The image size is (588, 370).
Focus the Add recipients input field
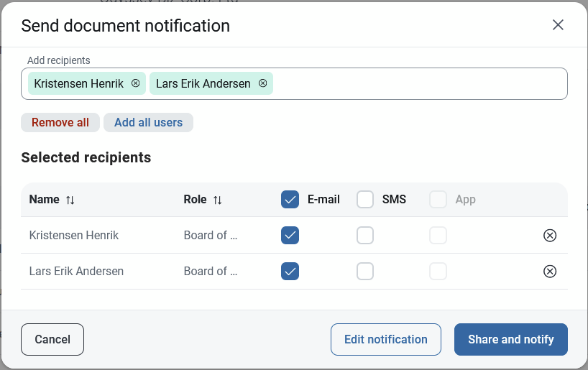418,83
